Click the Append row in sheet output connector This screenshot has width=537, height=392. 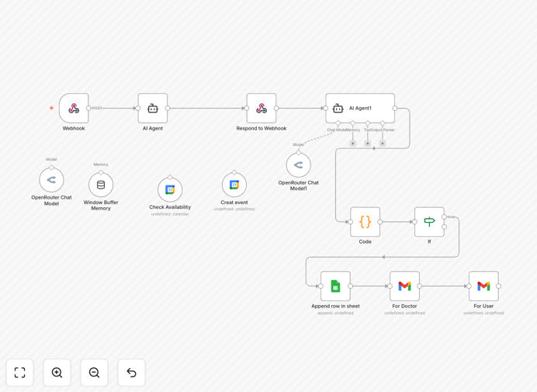pyautogui.click(x=350, y=286)
